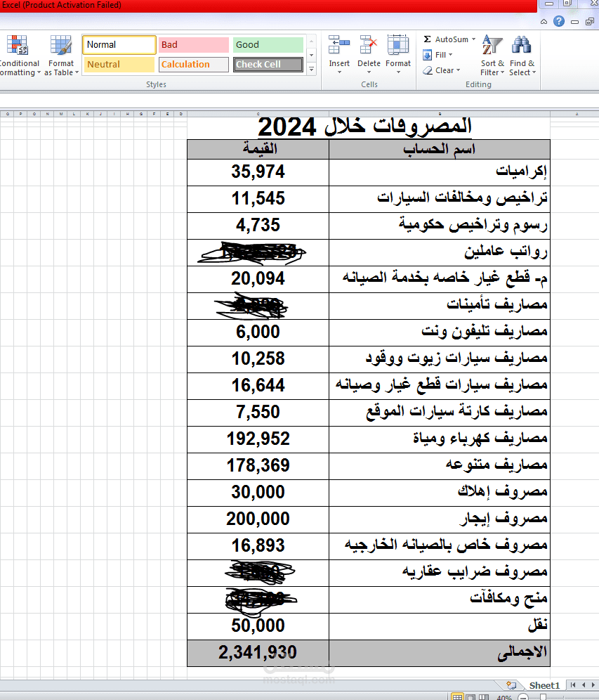
Task: Open Sort & Filter menu
Action: (x=492, y=56)
